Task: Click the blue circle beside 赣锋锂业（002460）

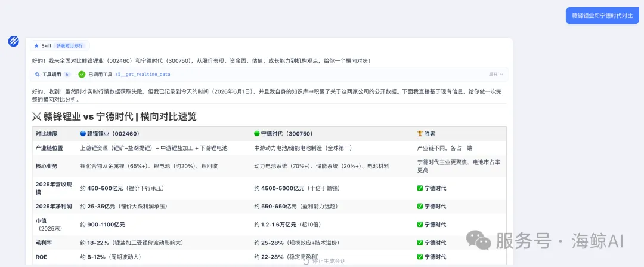Action: tap(83, 134)
